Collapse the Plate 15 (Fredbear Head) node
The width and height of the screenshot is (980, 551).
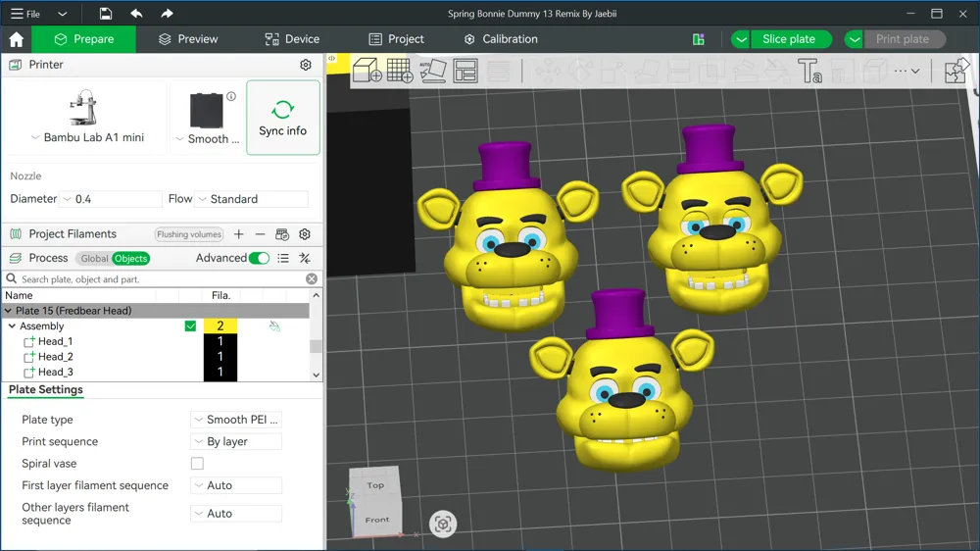[x=8, y=311]
